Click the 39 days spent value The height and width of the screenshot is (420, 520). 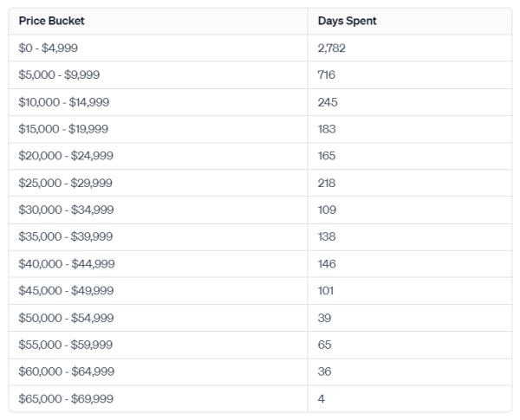[324, 317]
